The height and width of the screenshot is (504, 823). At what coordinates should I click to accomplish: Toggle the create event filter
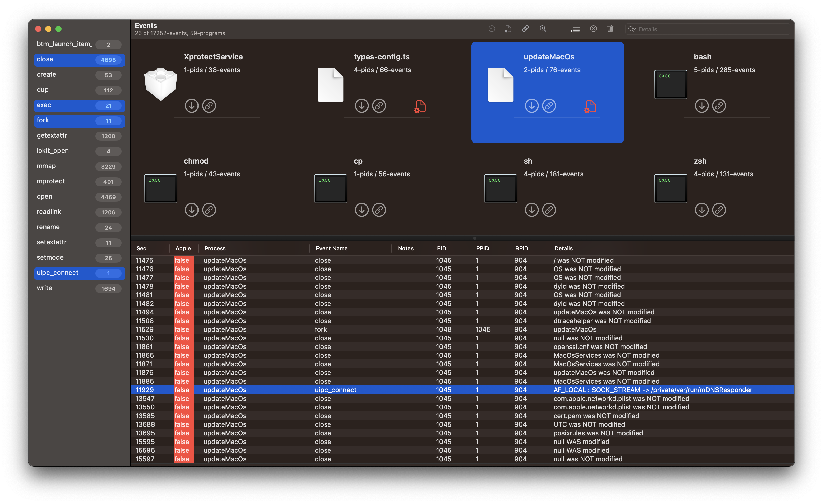click(x=80, y=75)
